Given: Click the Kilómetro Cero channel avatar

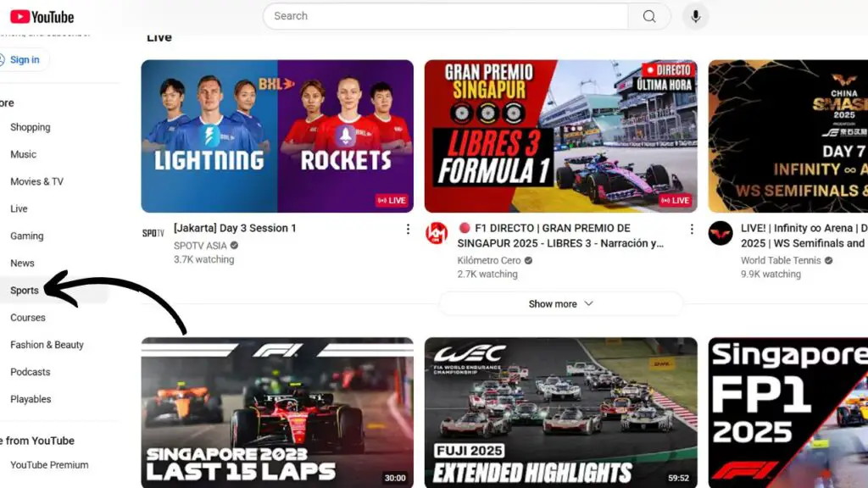Looking at the screenshot, I should [x=437, y=233].
